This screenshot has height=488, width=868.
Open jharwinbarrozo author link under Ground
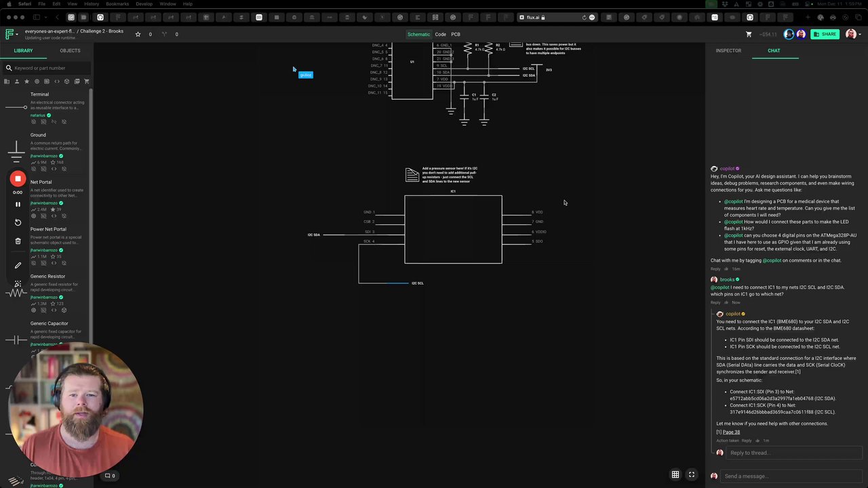click(43, 156)
